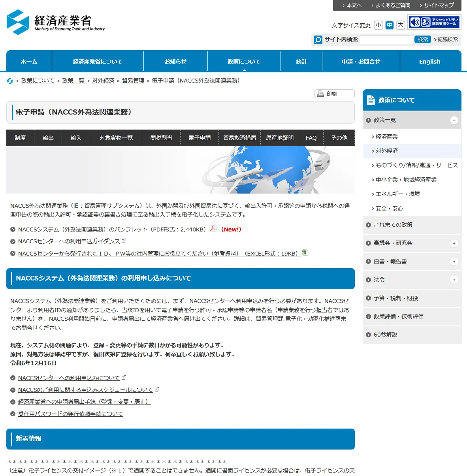Click the 印刷 print button
Viewport: 467px width, 476px height.
click(335, 94)
